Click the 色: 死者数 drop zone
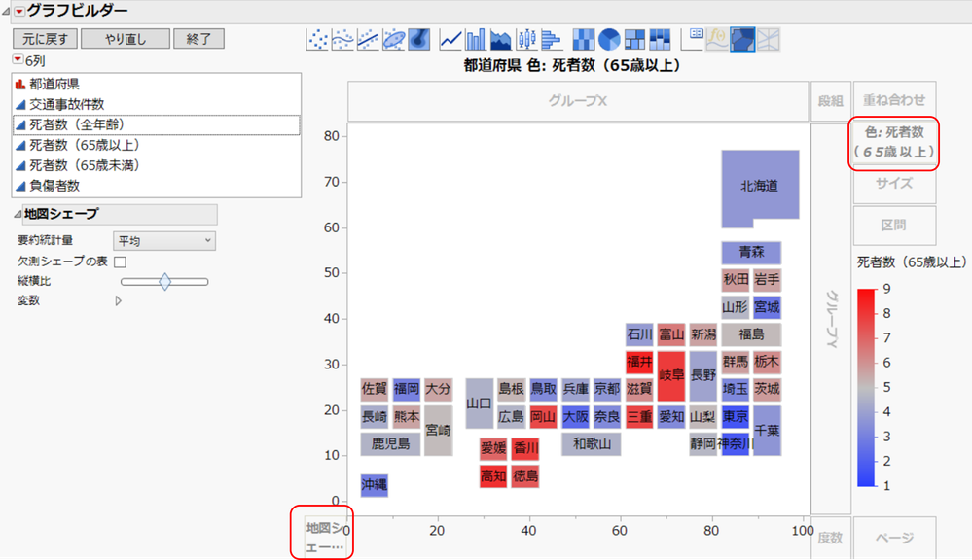 pos(894,143)
